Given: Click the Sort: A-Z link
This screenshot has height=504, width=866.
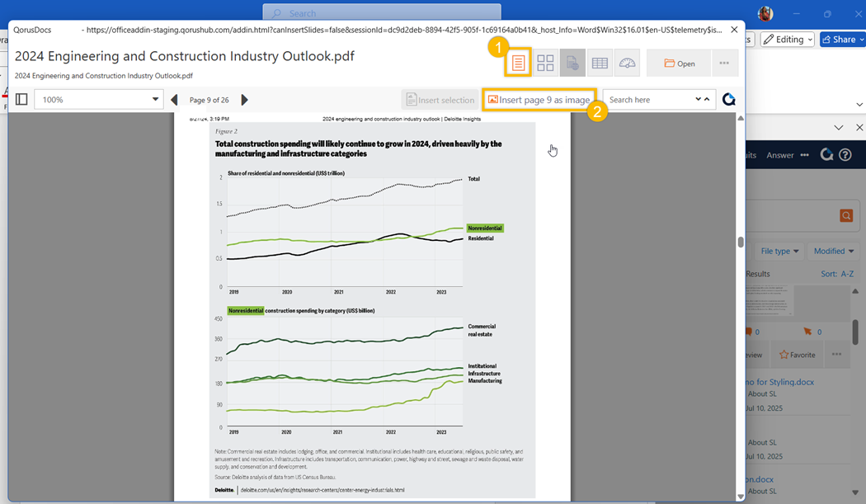Looking at the screenshot, I should tap(837, 273).
